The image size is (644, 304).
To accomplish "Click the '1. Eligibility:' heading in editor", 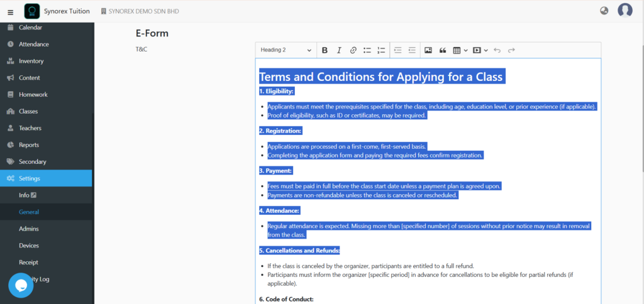I will point(276,91).
